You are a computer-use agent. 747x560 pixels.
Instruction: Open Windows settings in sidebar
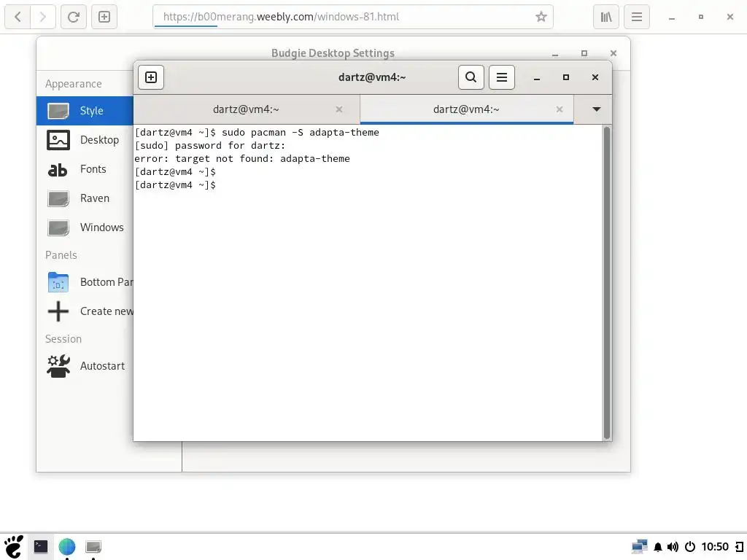(85, 227)
